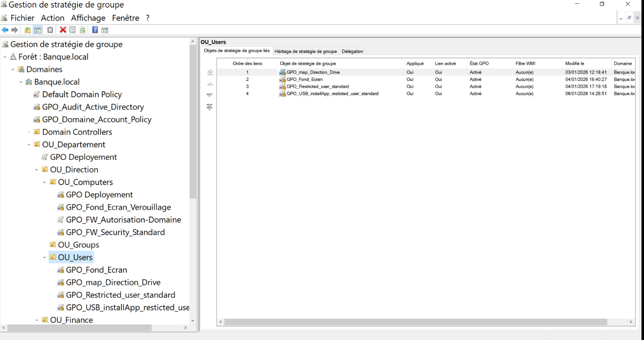The height and width of the screenshot is (340, 644).
Task: Move link down one position arrow
Action: point(210,95)
